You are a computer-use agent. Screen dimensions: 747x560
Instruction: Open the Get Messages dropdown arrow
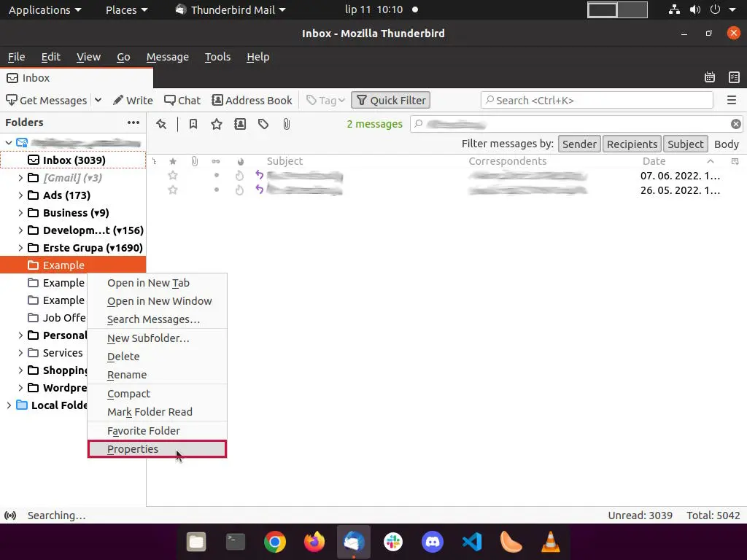point(98,101)
